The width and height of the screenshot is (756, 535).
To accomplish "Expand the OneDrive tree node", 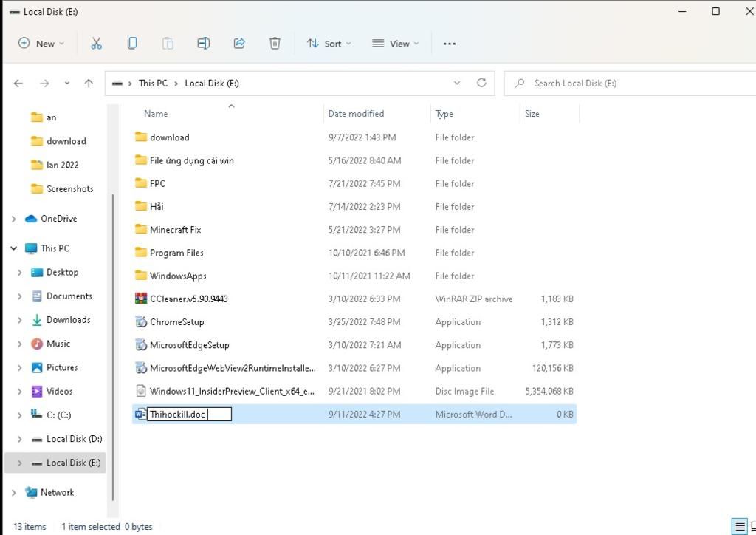I will (14, 219).
